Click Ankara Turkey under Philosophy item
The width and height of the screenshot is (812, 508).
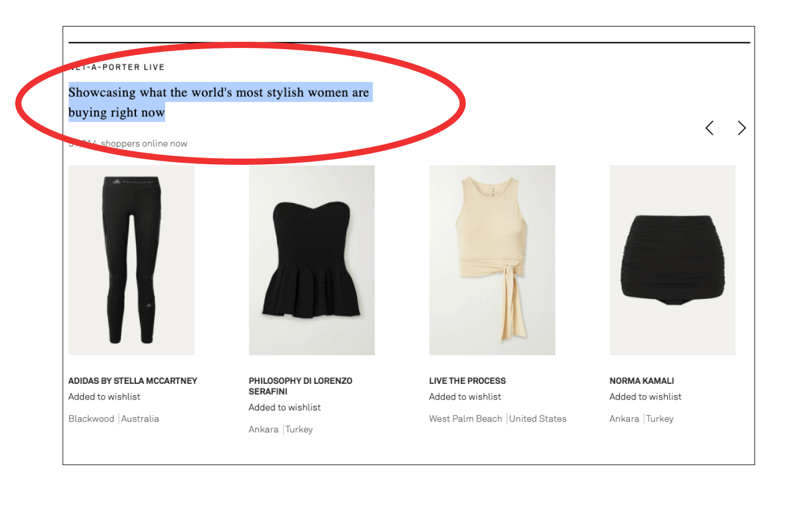click(281, 430)
